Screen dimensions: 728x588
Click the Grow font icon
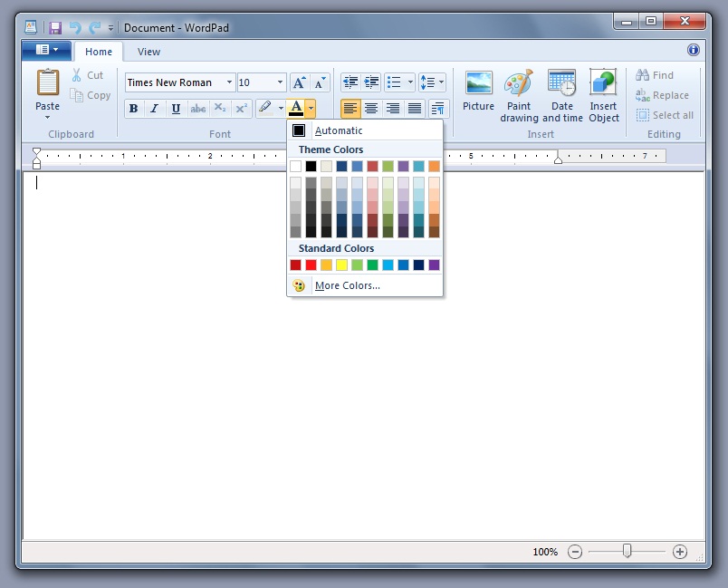(300, 82)
